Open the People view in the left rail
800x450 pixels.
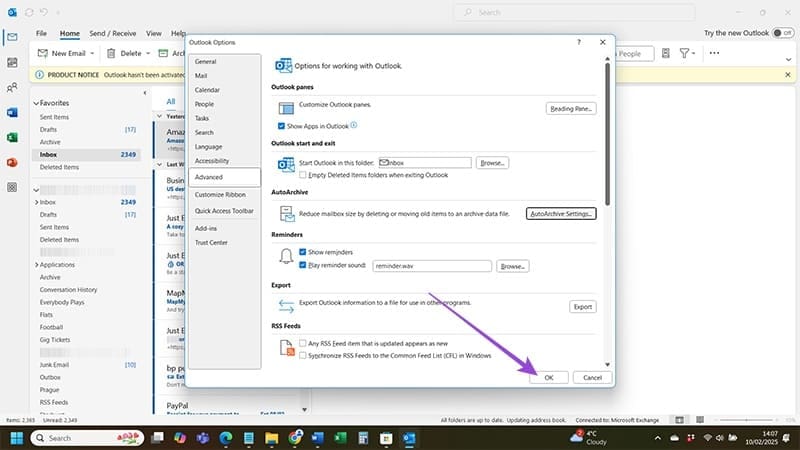tap(12, 87)
